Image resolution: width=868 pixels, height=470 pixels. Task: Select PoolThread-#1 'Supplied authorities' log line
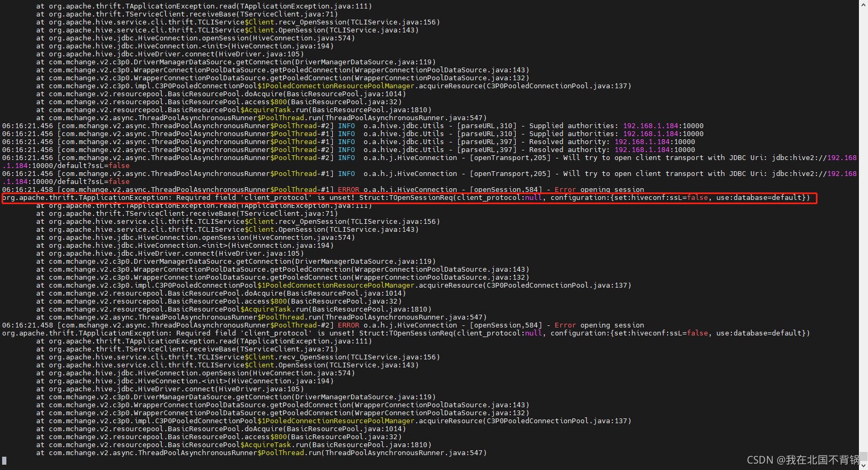(353, 134)
